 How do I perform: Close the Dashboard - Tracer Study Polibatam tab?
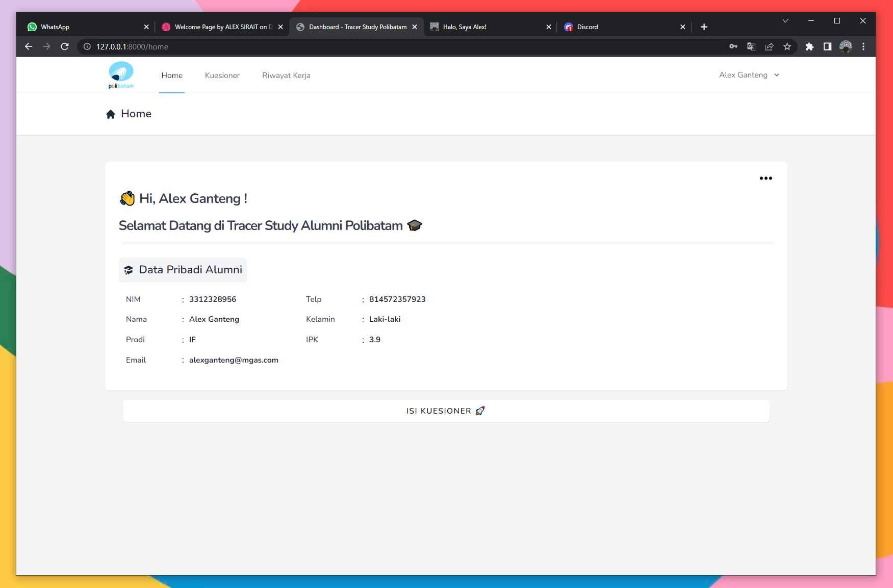415,27
